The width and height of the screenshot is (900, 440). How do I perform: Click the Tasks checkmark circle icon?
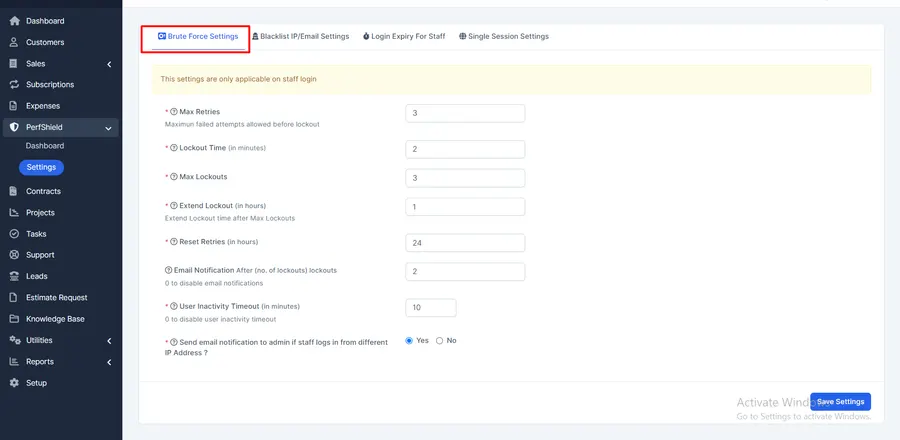[x=14, y=234]
